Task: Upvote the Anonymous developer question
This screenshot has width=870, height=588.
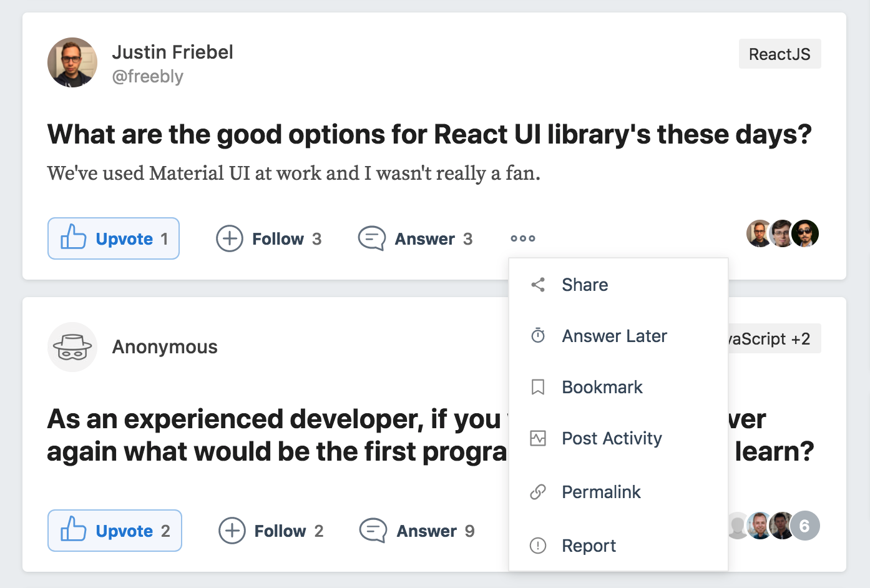Action: point(115,531)
